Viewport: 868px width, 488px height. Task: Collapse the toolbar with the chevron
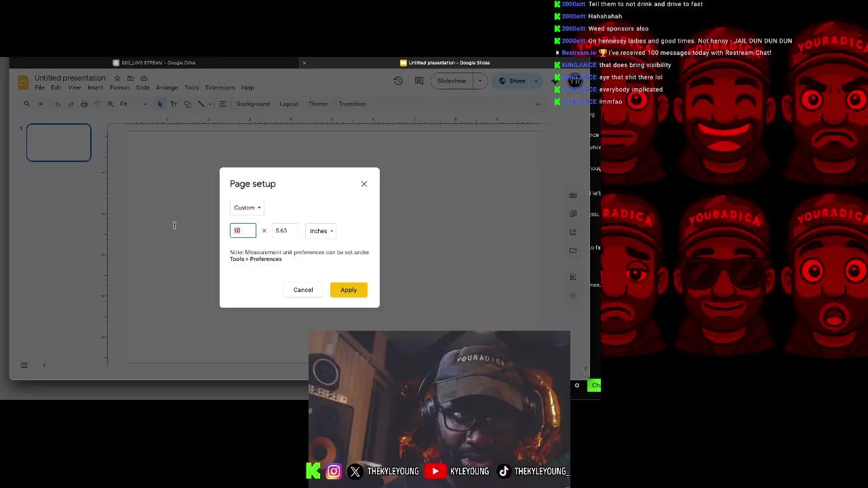(538, 104)
